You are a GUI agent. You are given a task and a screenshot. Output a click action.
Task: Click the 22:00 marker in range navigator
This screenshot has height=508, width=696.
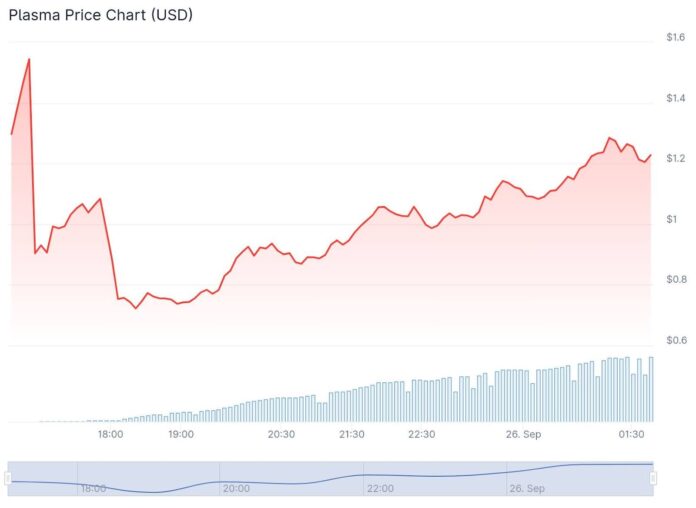[380, 489]
